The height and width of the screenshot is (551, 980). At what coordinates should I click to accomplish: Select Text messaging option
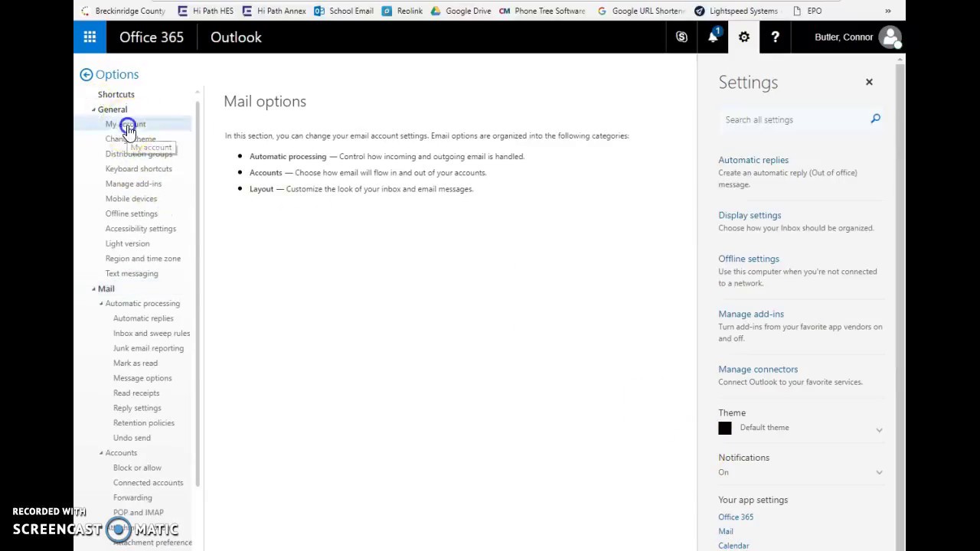point(132,273)
